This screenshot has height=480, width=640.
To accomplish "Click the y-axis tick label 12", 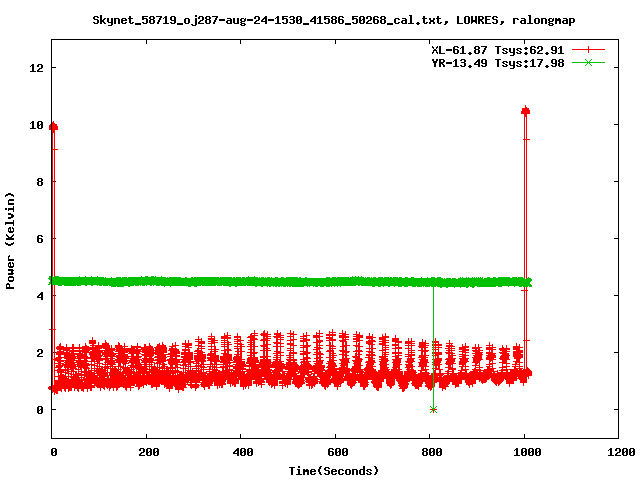I will (x=37, y=67).
